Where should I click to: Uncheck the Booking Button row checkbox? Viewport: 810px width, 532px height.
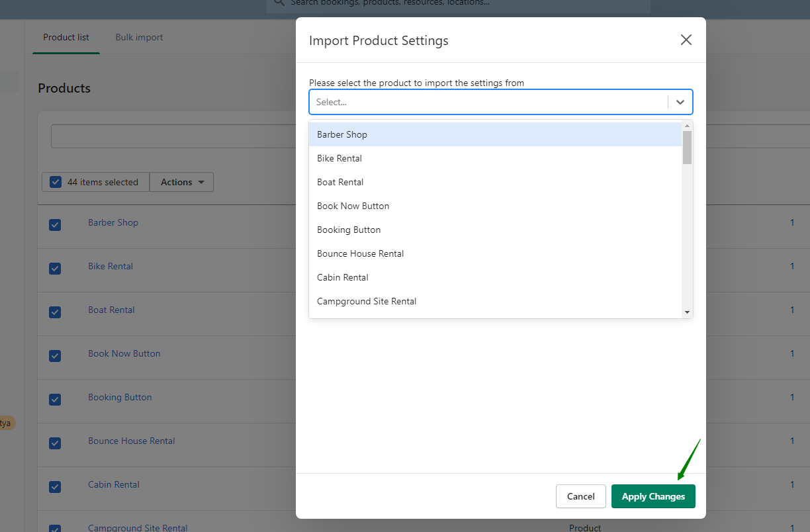tap(55, 400)
